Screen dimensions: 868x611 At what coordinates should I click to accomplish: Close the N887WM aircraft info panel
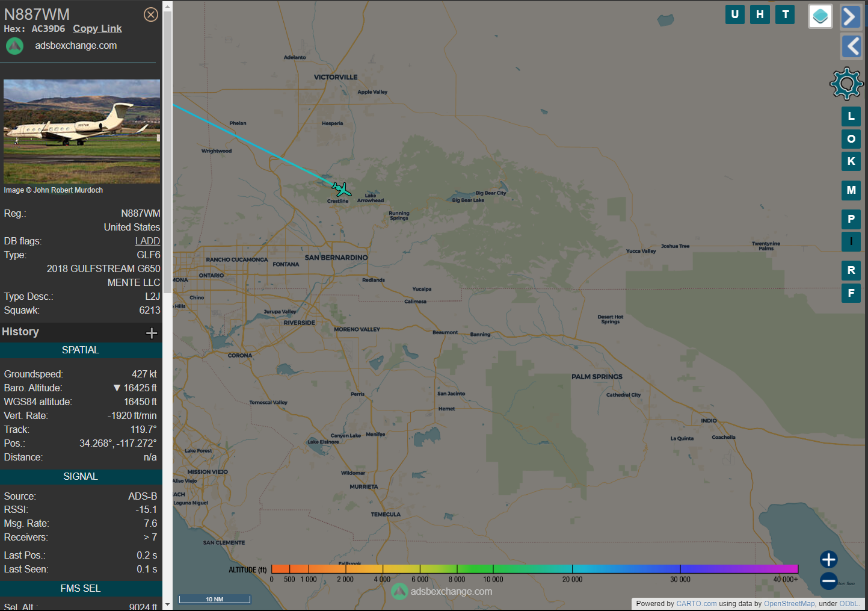coord(151,14)
